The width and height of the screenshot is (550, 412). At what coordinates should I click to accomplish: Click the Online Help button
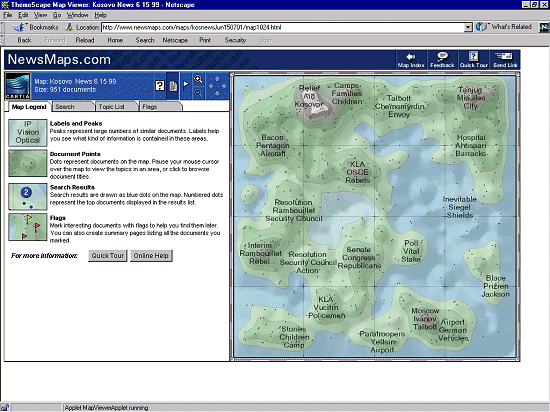pos(151,256)
